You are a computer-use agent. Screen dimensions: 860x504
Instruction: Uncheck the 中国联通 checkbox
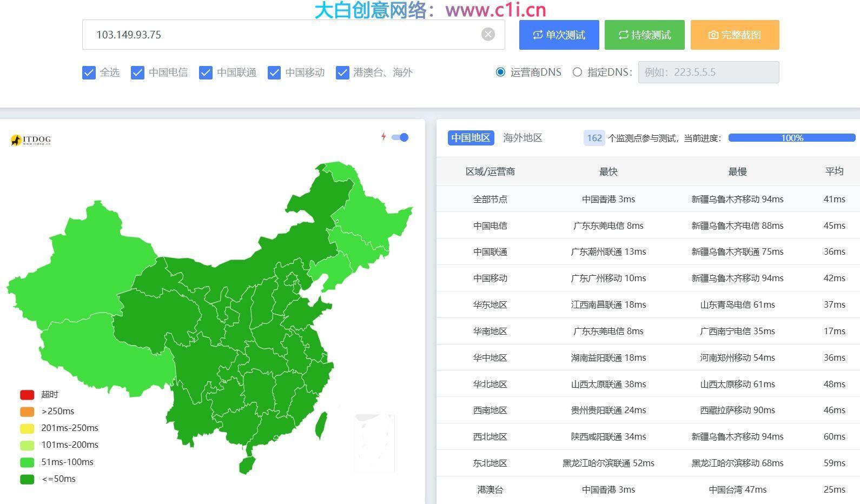206,72
